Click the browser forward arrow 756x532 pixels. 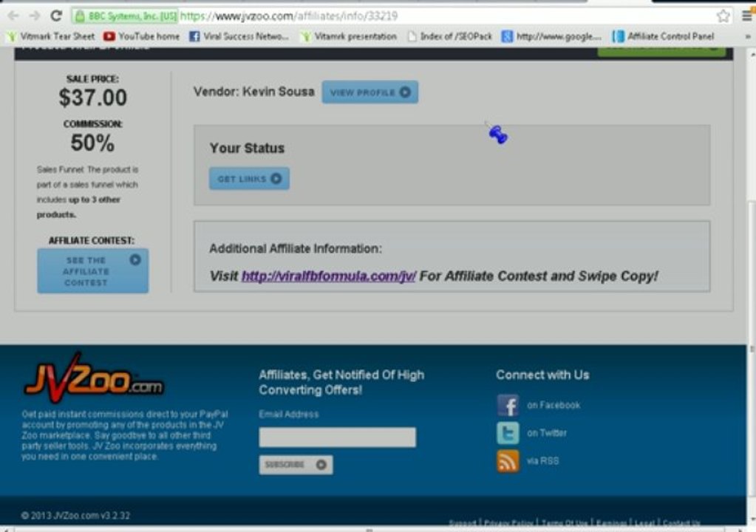coord(34,16)
